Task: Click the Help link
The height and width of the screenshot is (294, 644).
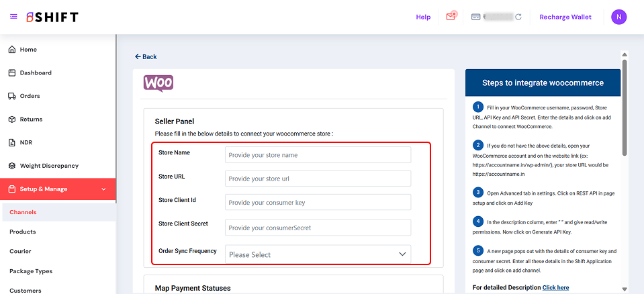Action: click(423, 17)
